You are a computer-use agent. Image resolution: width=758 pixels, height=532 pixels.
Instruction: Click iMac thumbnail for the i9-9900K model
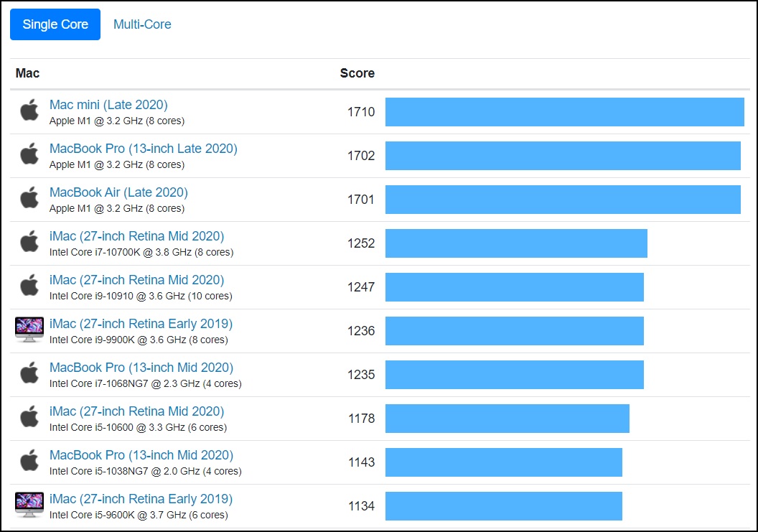(29, 330)
